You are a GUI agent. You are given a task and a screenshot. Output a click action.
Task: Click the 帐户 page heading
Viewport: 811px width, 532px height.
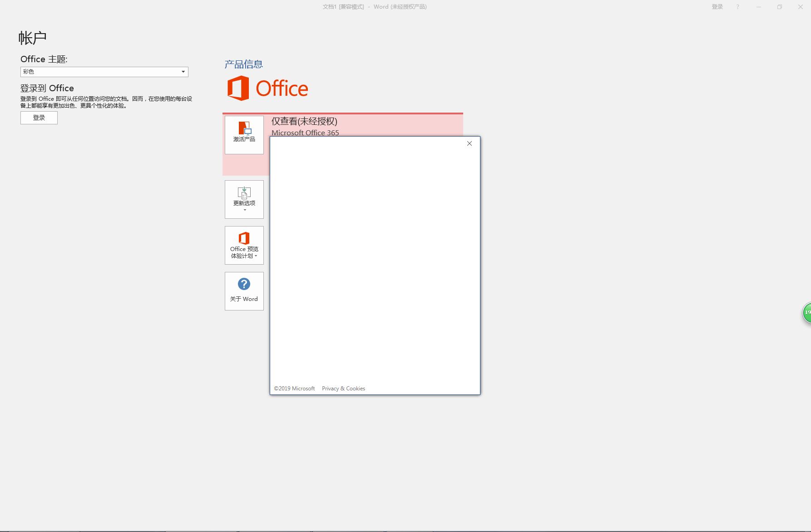click(32, 38)
